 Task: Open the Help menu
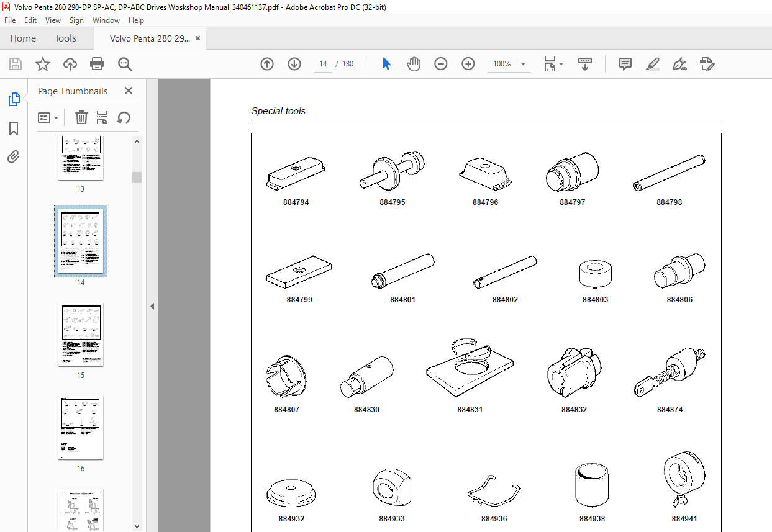(136, 20)
